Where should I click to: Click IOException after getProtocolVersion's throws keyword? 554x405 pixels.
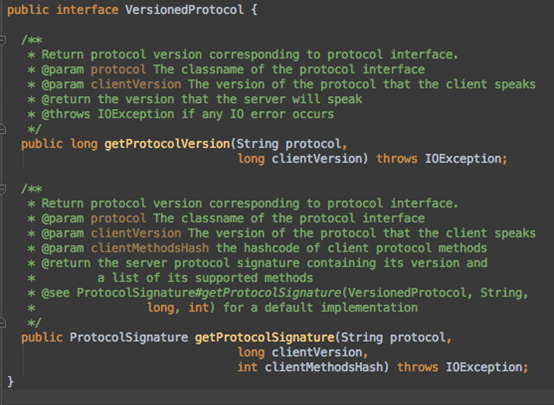(x=463, y=159)
